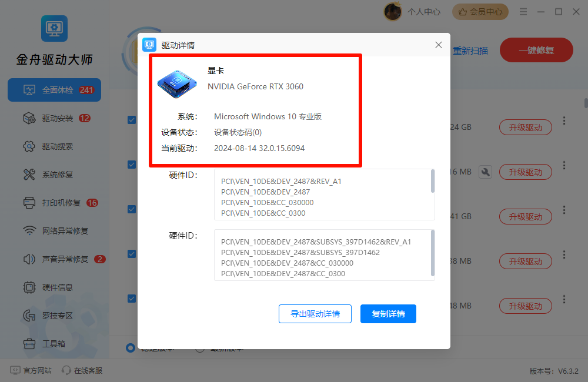588x382 pixels.
Task: Click the speaker icon for 声音异常修复
Action: (x=29, y=259)
